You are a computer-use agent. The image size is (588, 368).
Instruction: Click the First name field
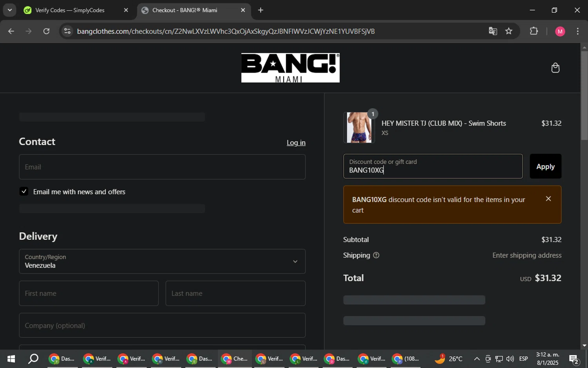point(89,293)
